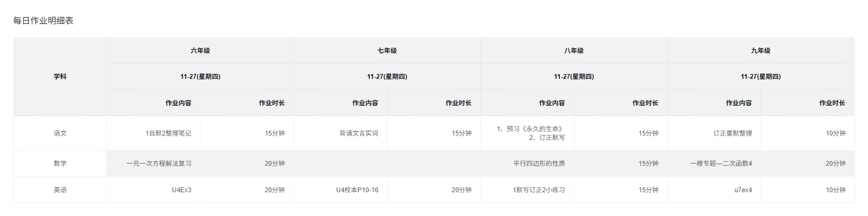Image resolution: width=868 pixels, height=216 pixels.
Task: Click the 每日作业明细表 page title
Action: 43,21
